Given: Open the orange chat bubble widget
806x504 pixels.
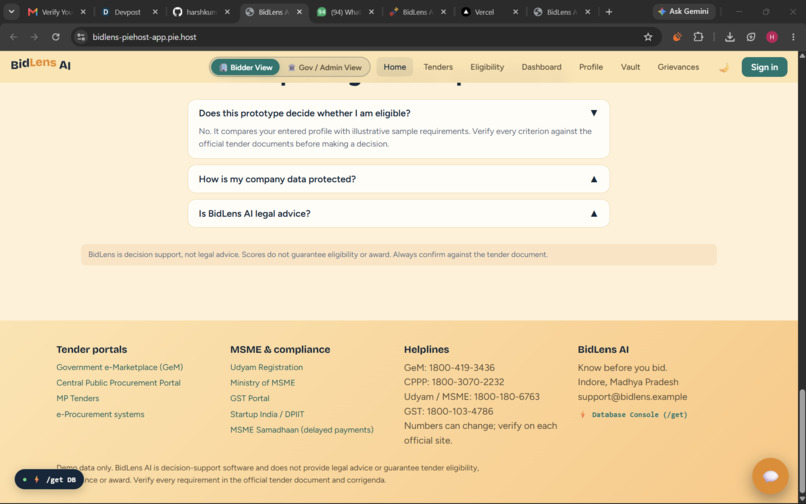Looking at the screenshot, I should point(770,476).
